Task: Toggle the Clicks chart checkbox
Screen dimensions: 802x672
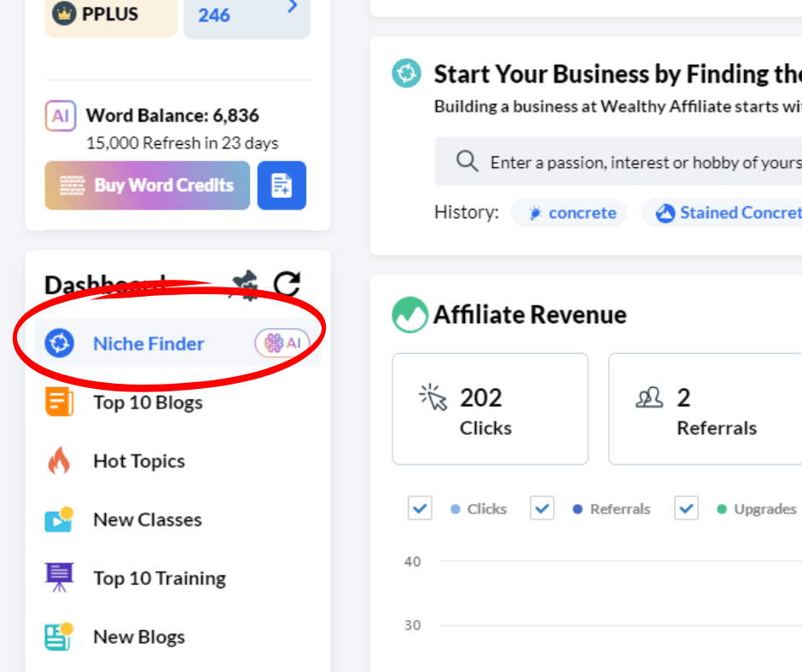Action: [x=420, y=508]
